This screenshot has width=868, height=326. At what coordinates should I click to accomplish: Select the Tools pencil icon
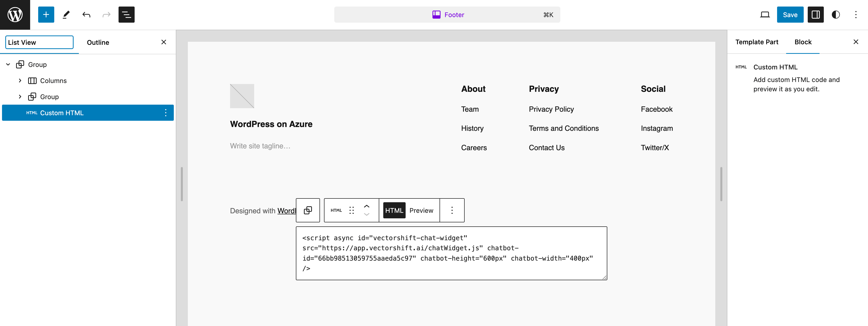point(66,15)
